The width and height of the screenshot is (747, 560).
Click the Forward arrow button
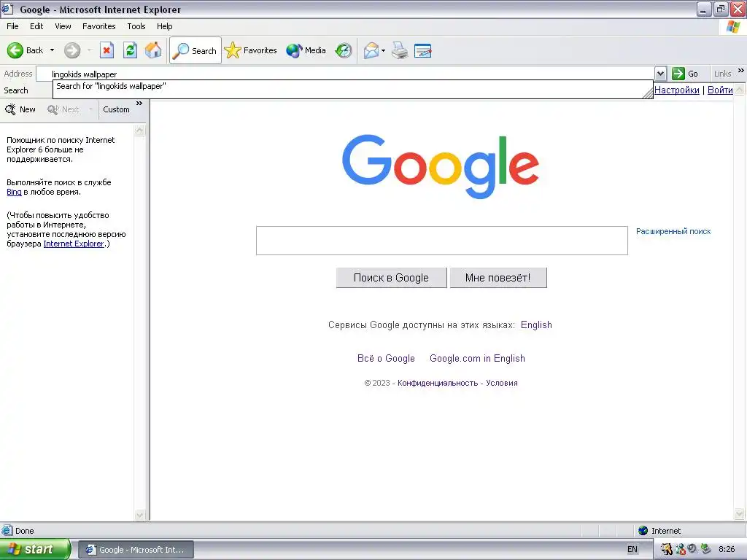[x=72, y=50]
